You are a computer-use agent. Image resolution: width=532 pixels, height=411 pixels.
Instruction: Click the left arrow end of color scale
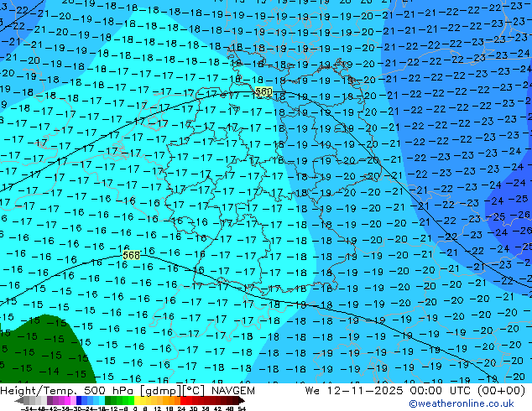(19, 400)
